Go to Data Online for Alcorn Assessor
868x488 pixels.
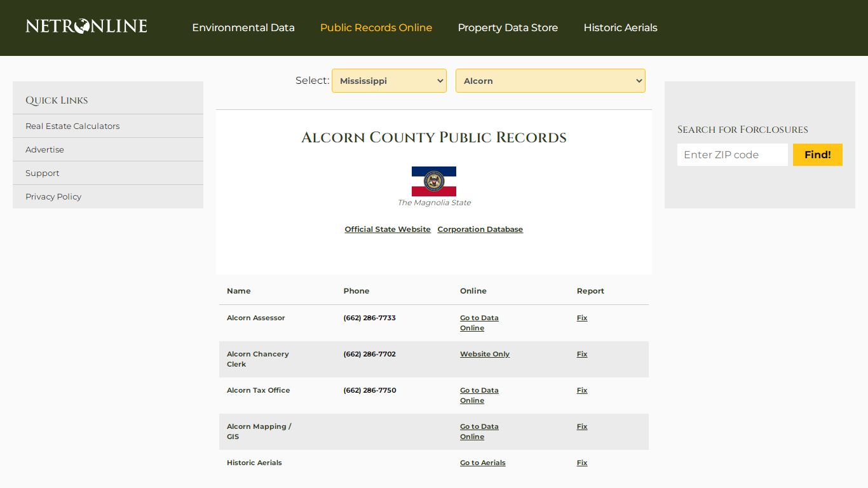click(479, 323)
